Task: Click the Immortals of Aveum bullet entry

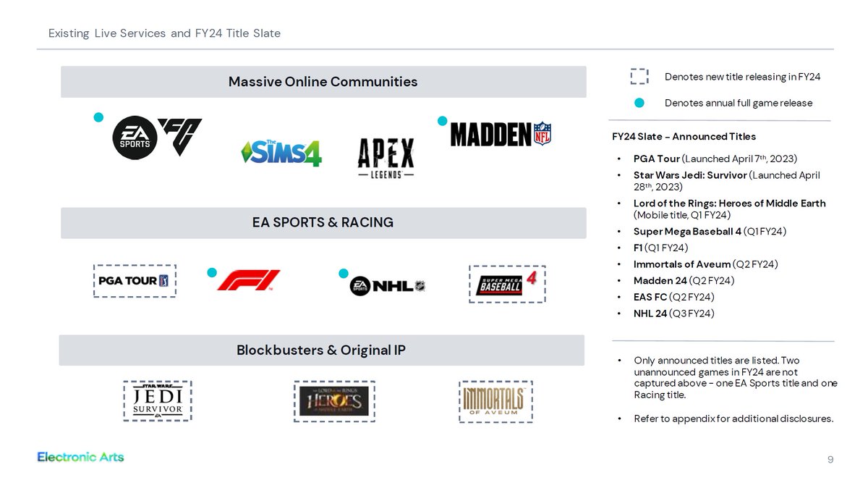Action: pyautogui.click(x=705, y=264)
